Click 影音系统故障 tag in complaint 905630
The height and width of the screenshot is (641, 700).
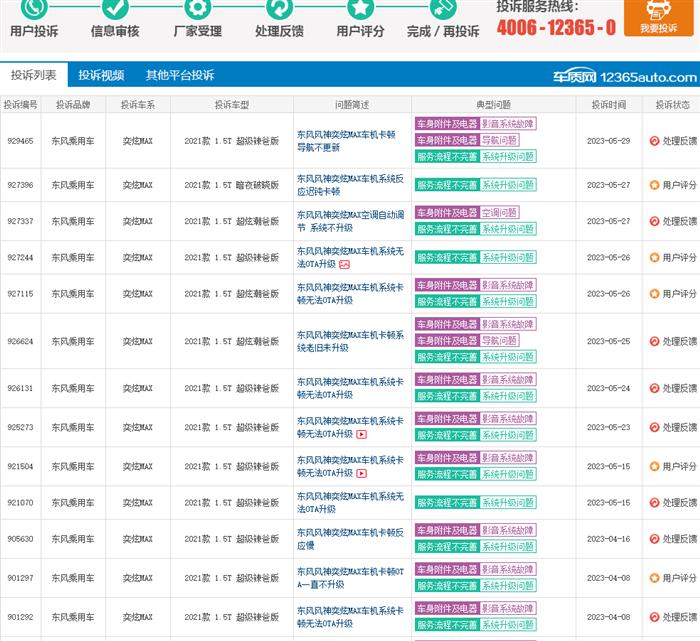[508, 530]
